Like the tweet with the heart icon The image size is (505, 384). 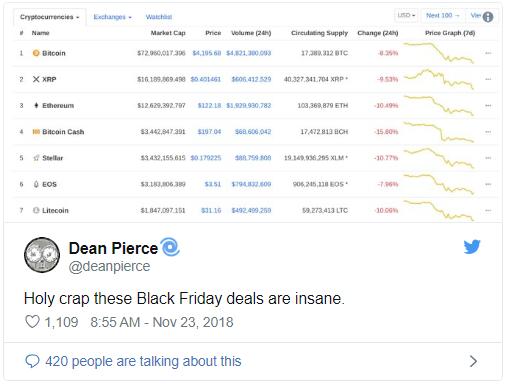(x=32, y=322)
